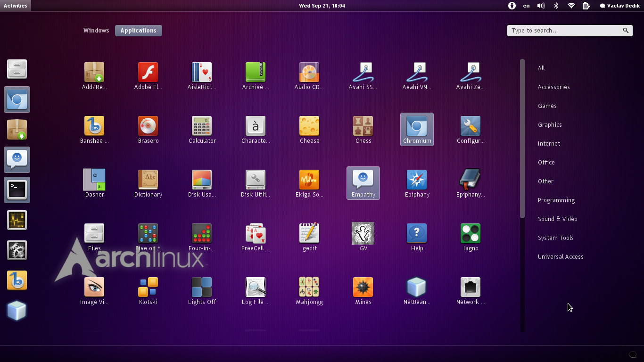644x362 pixels.
Task: Open Epiphany web browser compass icon
Action: (417, 183)
